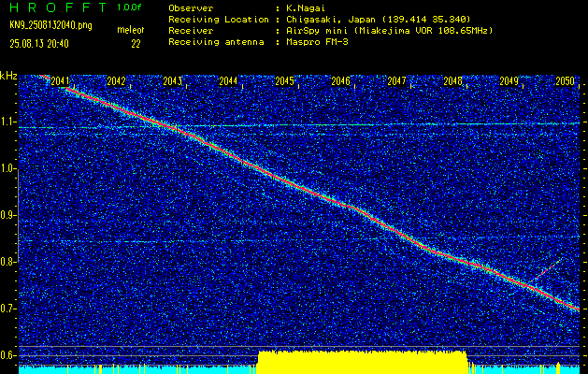Click the 'Receiver' field label
The width and height of the screenshot is (588, 374).
[x=191, y=30]
